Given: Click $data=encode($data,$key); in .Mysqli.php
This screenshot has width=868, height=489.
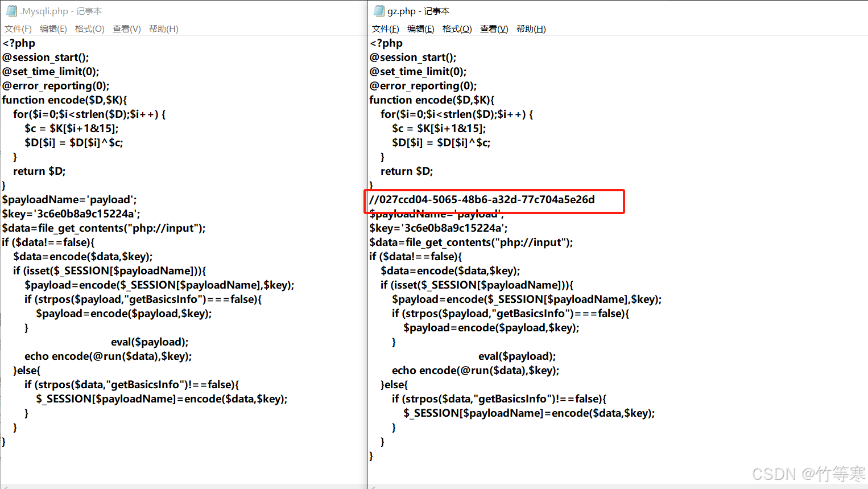Looking at the screenshot, I should point(83,257).
